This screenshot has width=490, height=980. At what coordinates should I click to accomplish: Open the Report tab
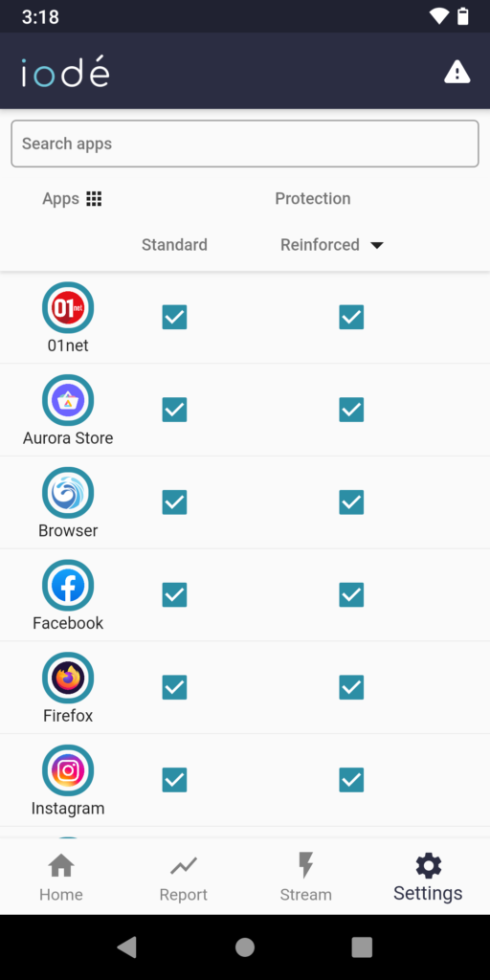coord(183,878)
